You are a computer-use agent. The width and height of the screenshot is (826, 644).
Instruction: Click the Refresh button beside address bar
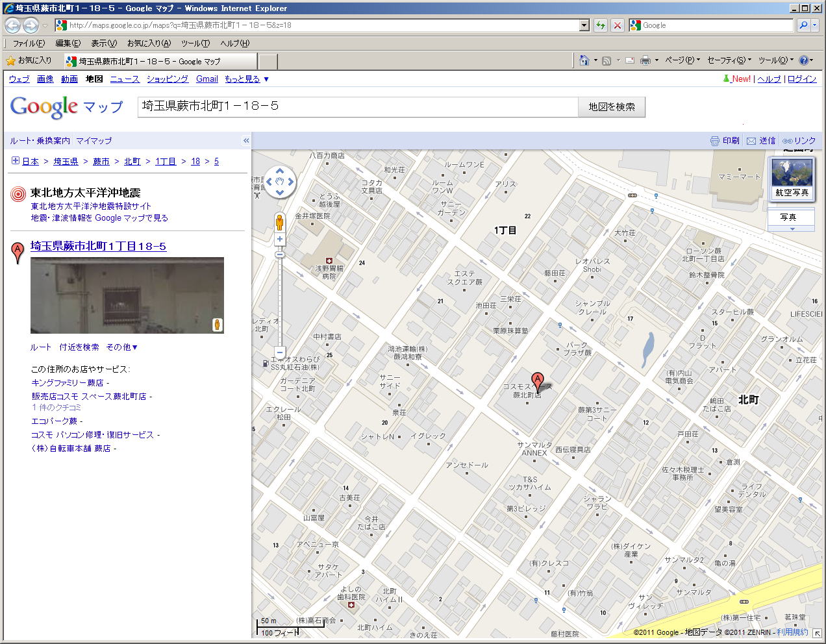[601, 25]
